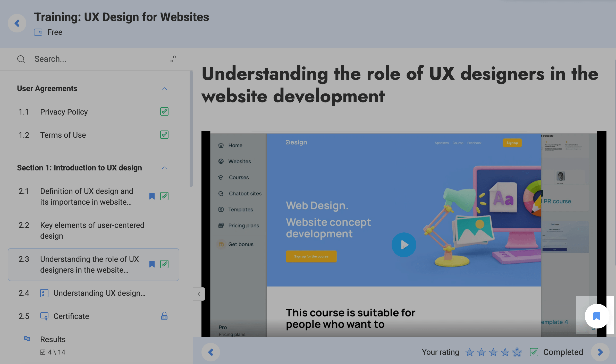The image size is (616, 364).
Task: Collapse Section 1 Introduction to UX design
Action: (x=164, y=168)
